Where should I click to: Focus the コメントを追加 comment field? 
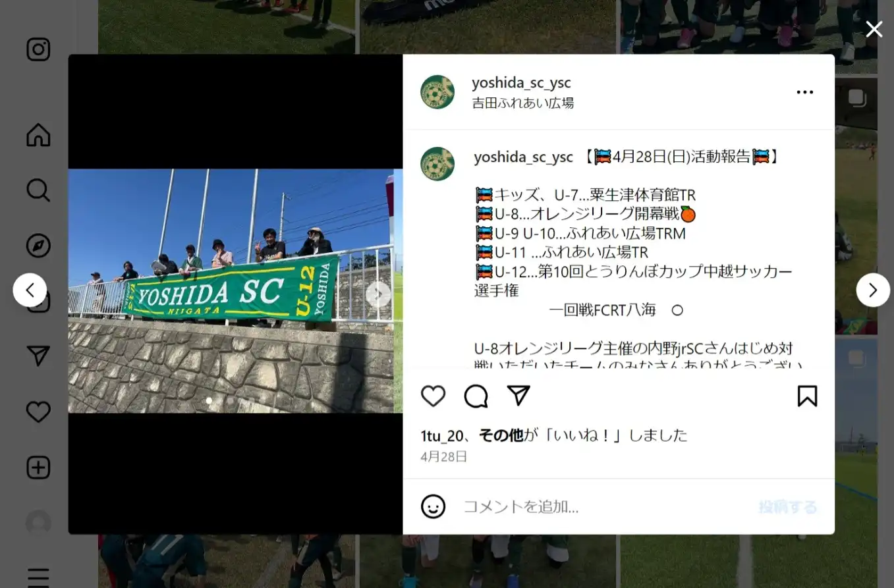[606, 506]
